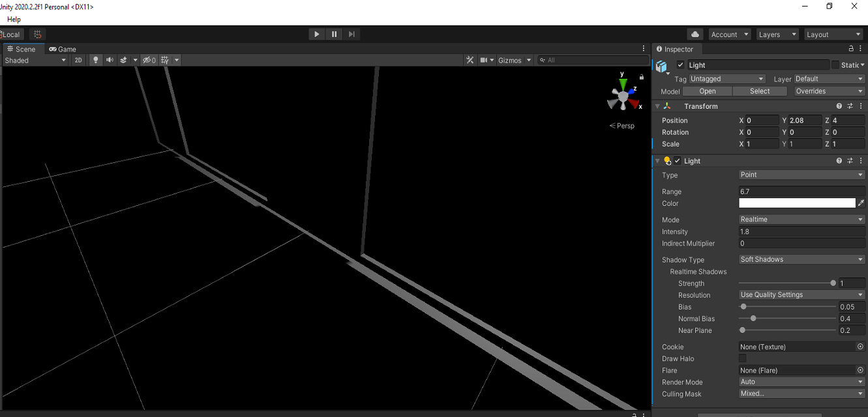
Task: Click the yellow light bulb icon in Light component
Action: tap(667, 160)
